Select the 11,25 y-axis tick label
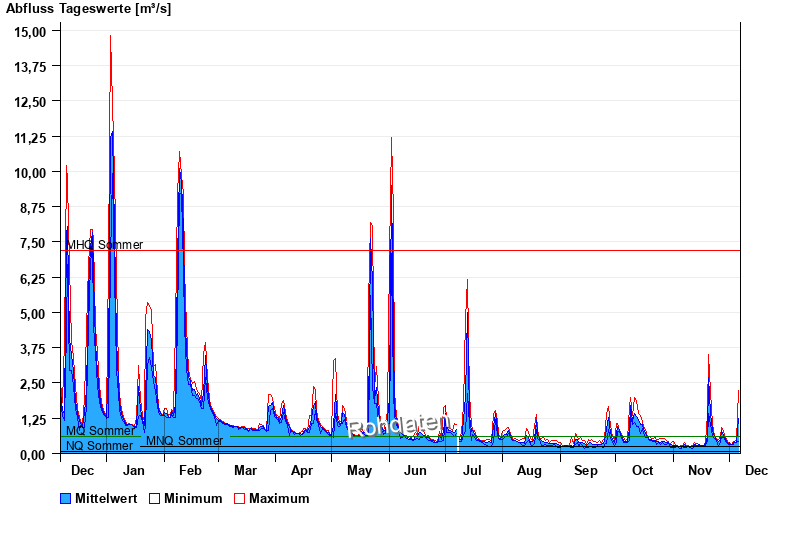 [32, 137]
